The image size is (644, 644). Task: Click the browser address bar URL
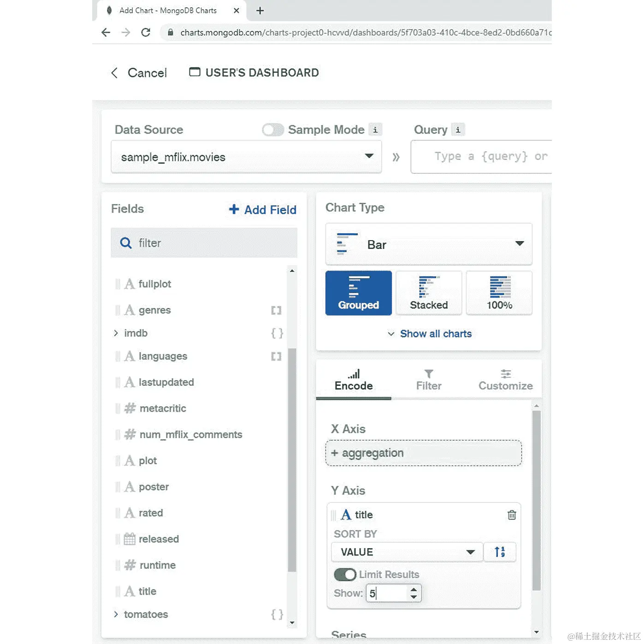366,33
